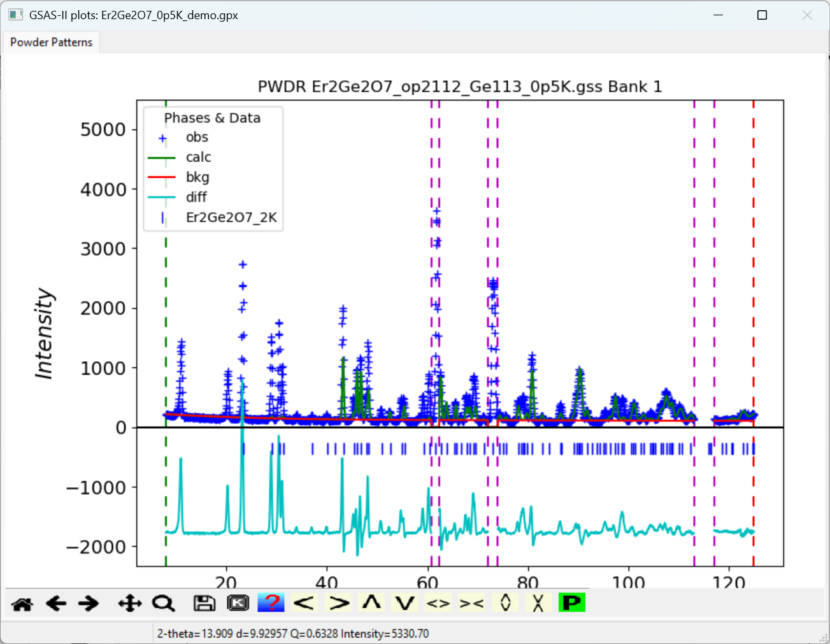Compress X axis with the >< button
The image size is (830, 644).
point(471,603)
